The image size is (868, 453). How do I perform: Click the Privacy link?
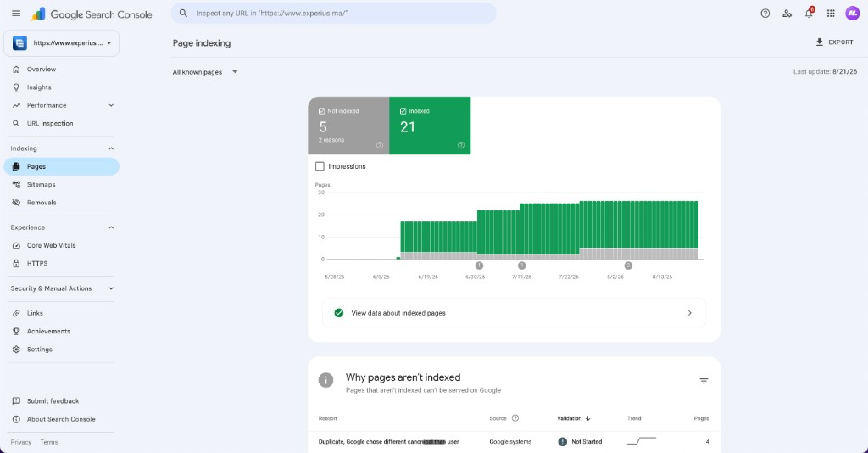pos(21,442)
